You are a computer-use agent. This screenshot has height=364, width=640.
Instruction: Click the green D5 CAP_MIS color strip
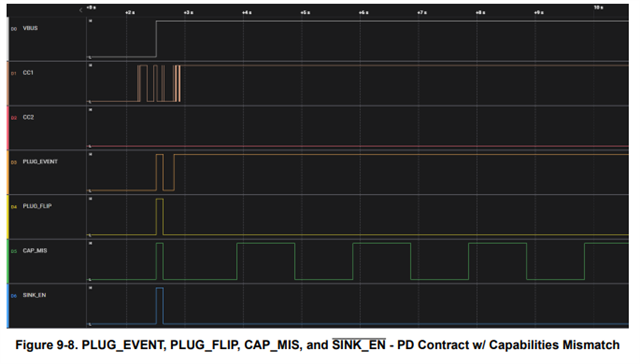coord(8,262)
